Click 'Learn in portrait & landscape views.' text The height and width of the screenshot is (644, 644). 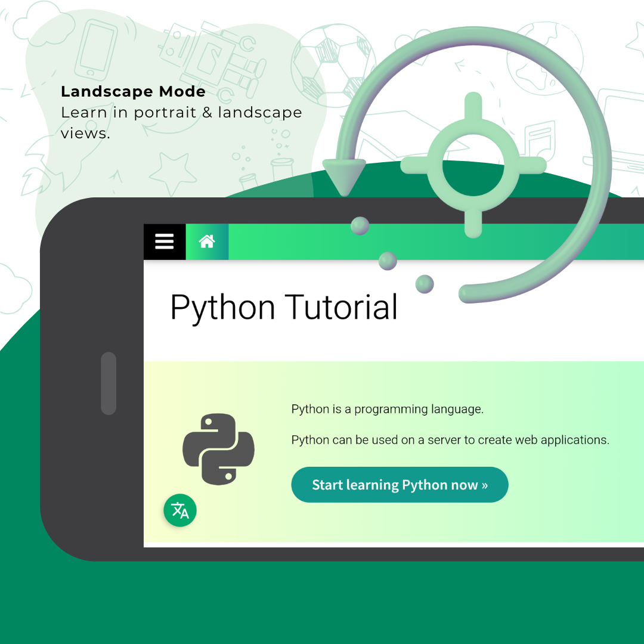[x=181, y=122]
